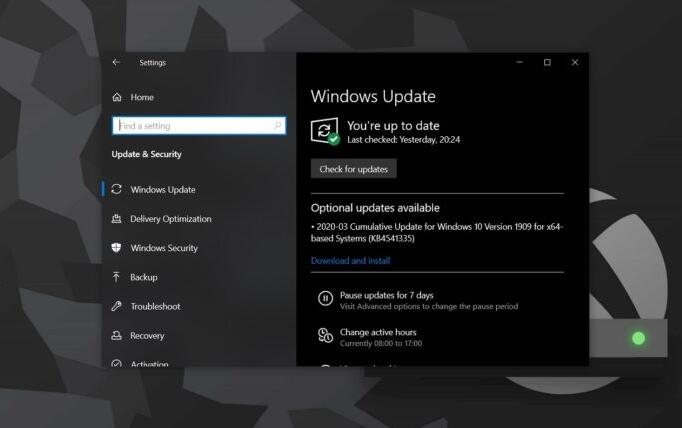This screenshot has width=682, height=428.
Task: Select the Windows Update sync icon
Action: tap(116, 189)
